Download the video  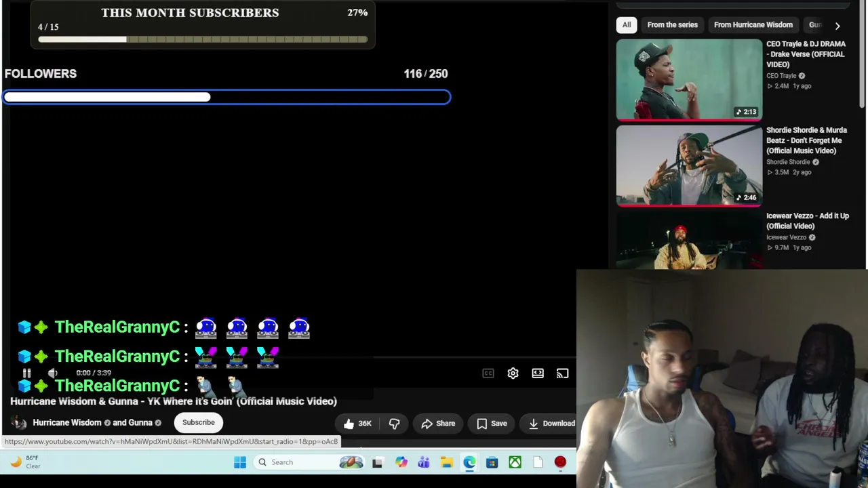pos(551,424)
